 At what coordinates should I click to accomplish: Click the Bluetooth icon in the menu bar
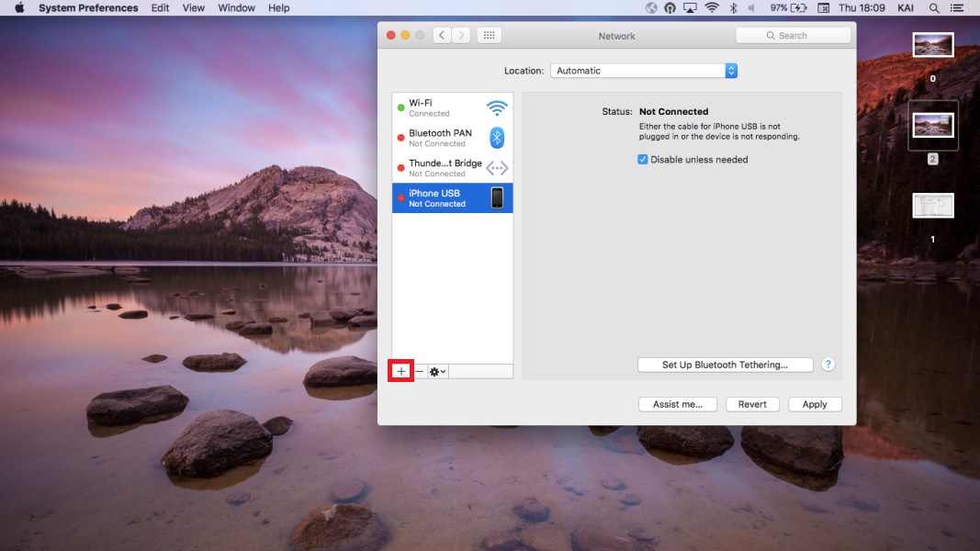733,8
